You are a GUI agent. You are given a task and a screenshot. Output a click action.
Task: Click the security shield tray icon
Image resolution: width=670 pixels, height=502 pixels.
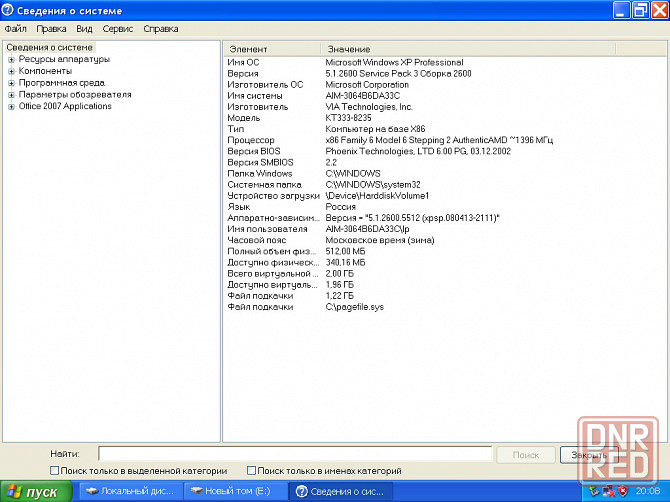[623, 491]
